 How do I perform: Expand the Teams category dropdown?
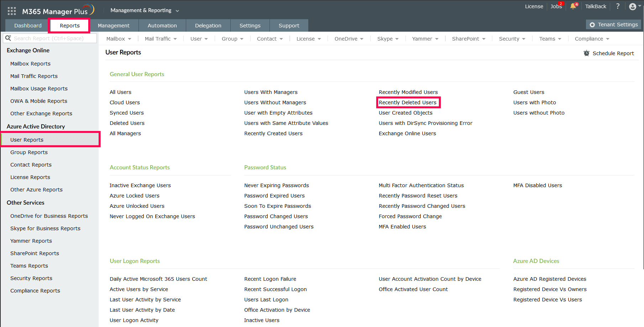click(x=550, y=39)
